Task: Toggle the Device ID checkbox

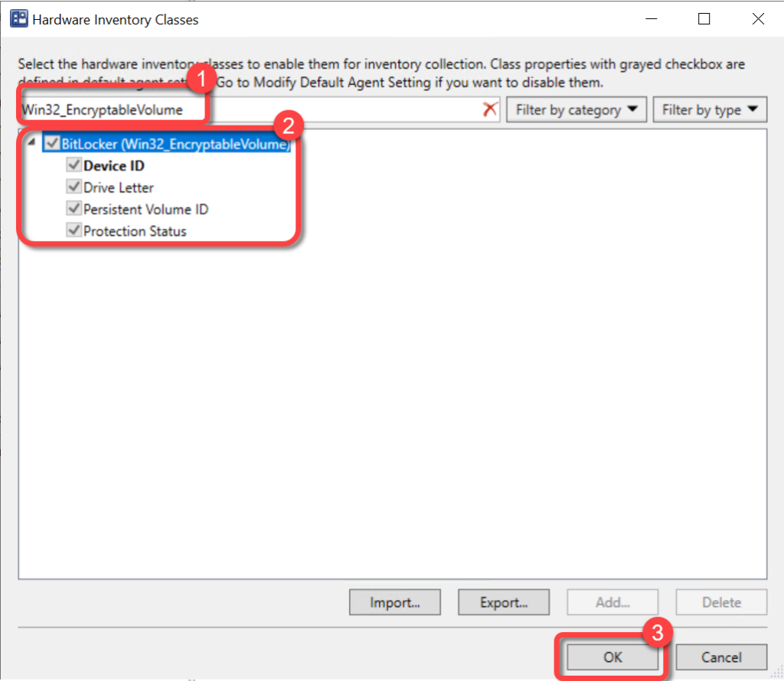Action: coord(74,165)
